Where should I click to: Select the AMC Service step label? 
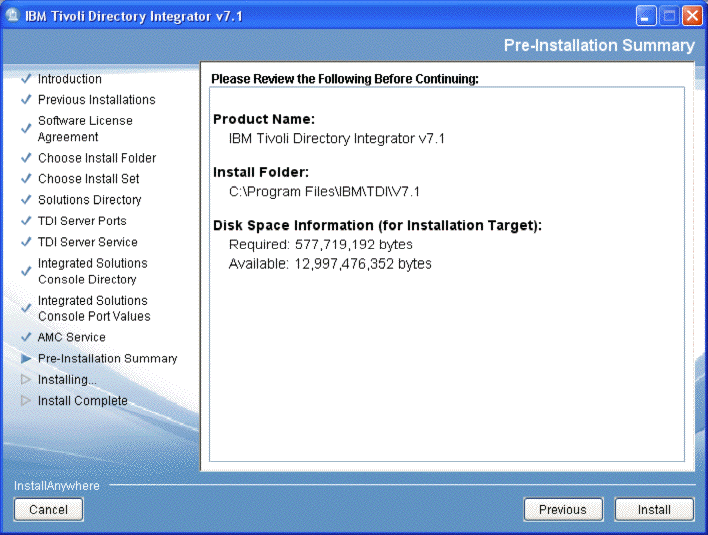point(71,337)
